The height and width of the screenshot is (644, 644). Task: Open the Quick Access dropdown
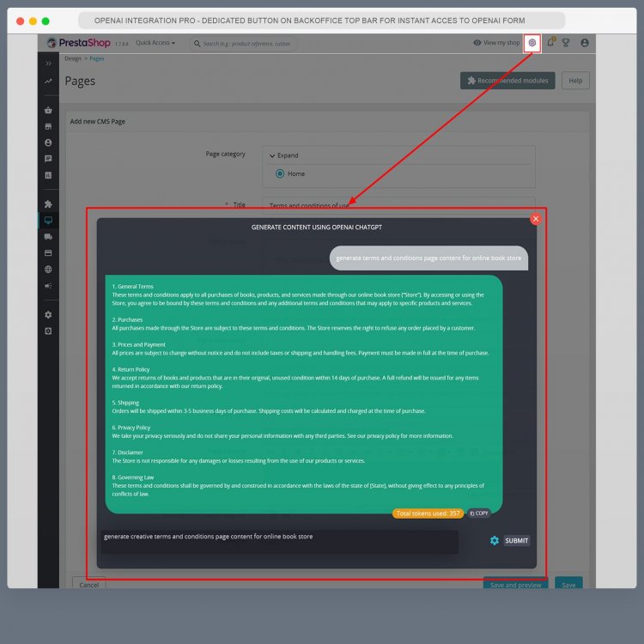tap(155, 43)
